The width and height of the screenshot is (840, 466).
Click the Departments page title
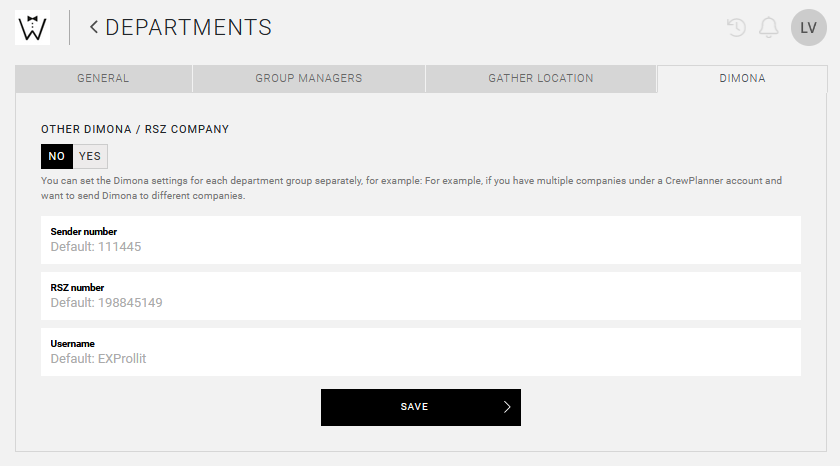pyautogui.click(x=188, y=27)
